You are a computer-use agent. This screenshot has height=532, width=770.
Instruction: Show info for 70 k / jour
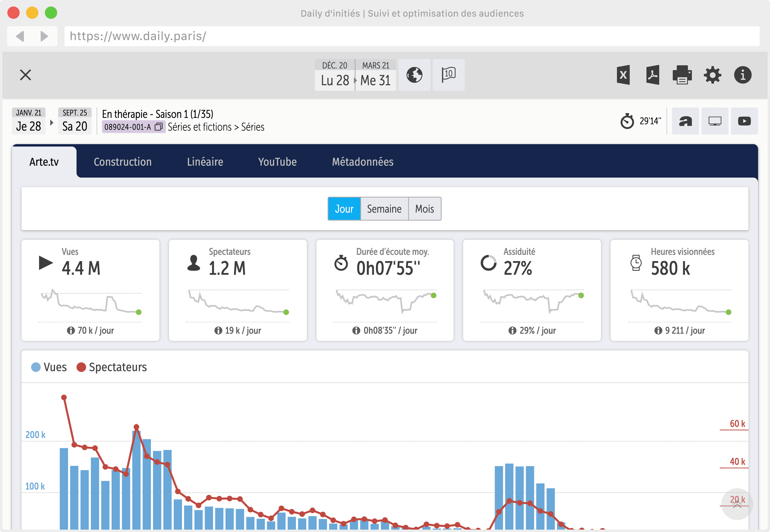click(71, 330)
